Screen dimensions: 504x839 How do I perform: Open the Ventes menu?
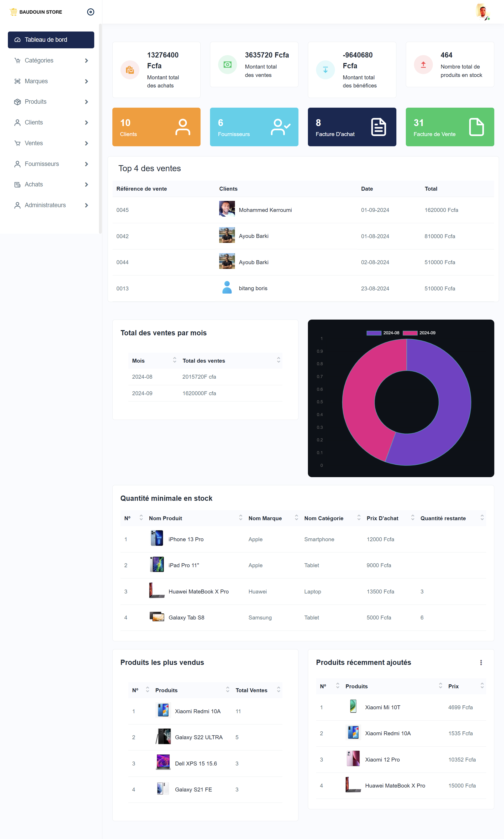click(51, 143)
